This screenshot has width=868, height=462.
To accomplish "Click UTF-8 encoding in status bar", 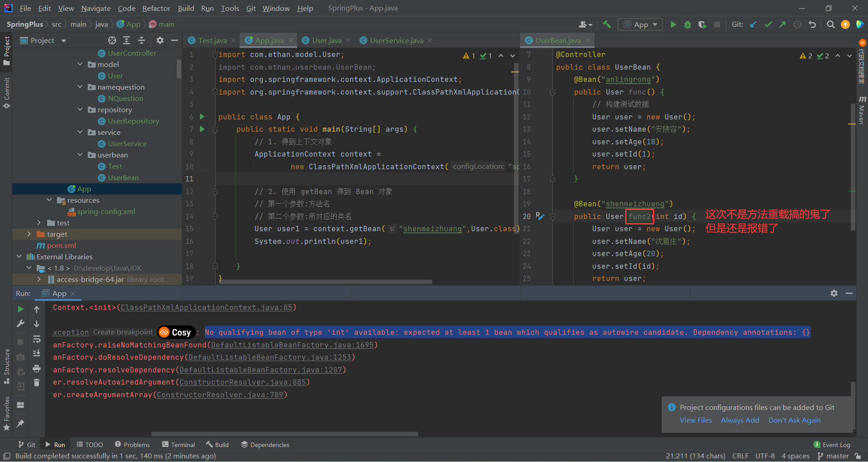I will 765,456.
